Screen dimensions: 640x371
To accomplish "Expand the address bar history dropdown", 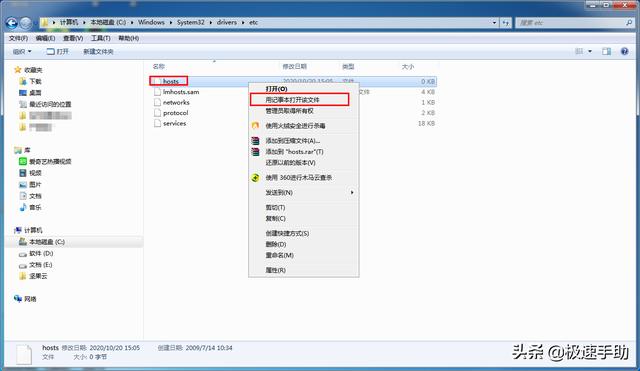I will [494, 23].
